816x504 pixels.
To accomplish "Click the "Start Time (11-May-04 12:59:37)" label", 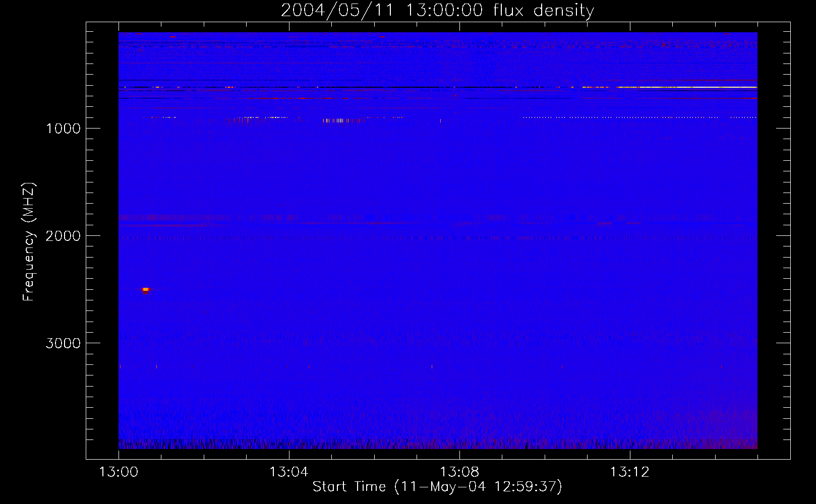I will 437,487.
